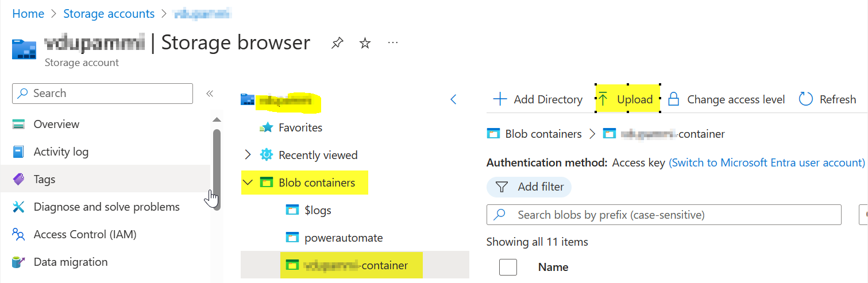Switch to Microsoft Entra user account
Image resolution: width=868 pixels, height=283 pixels.
pos(767,162)
